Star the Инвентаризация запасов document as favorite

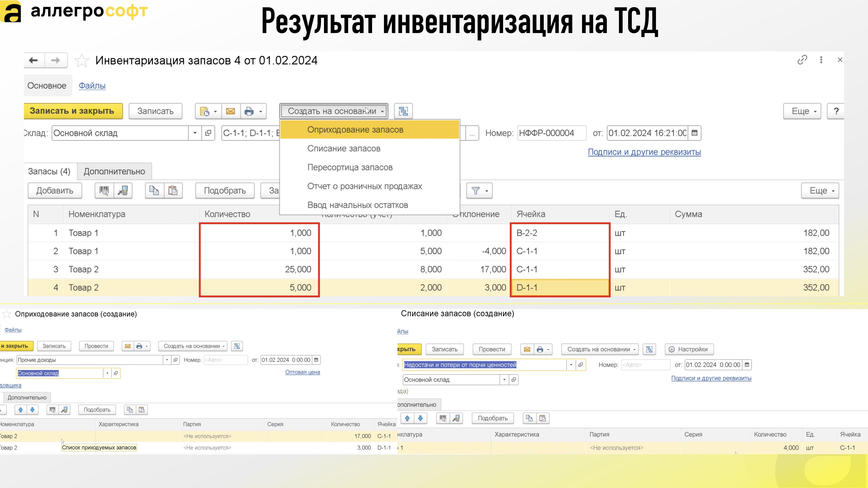(x=82, y=61)
